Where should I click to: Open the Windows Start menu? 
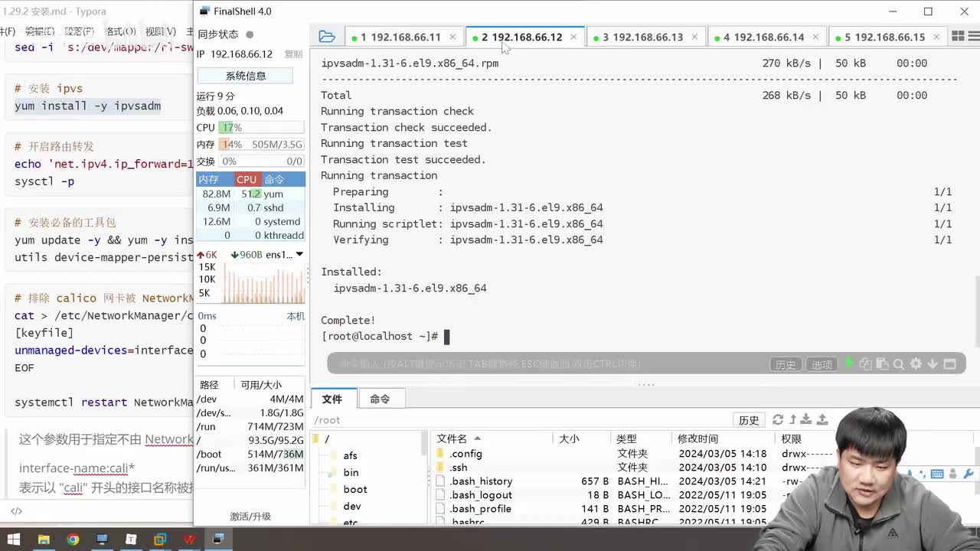(x=14, y=540)
